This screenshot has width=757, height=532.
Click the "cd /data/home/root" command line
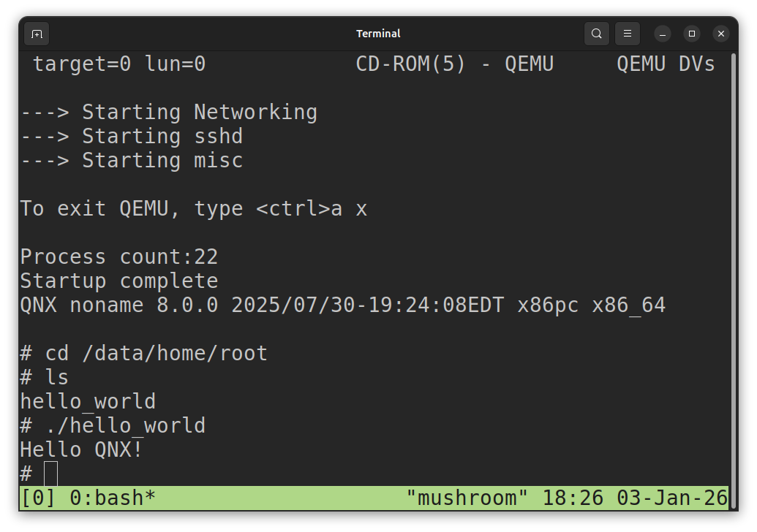click(x=156, y=353)
